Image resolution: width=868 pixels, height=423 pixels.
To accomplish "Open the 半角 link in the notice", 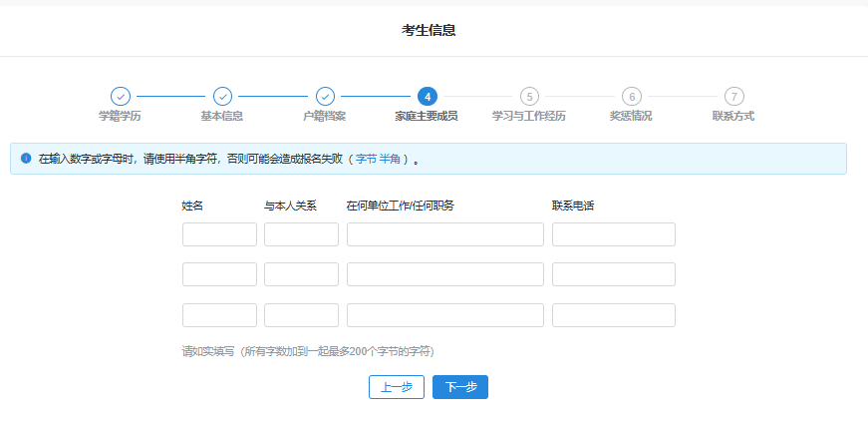I will pos(390,159).
